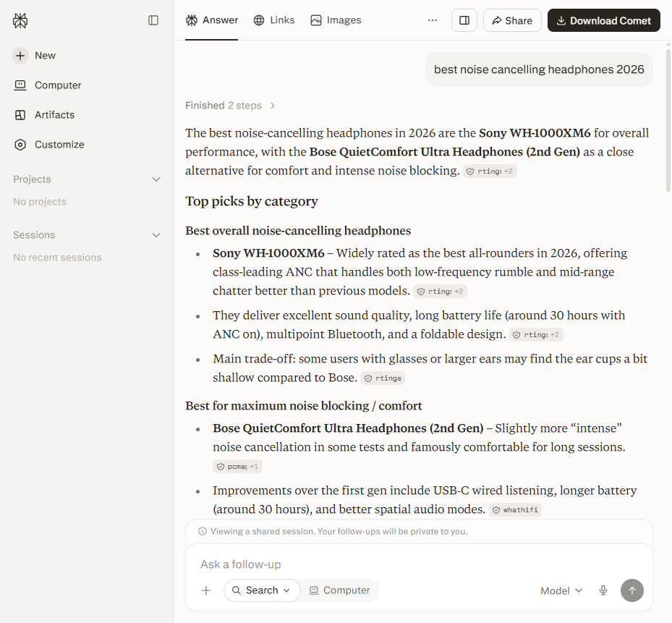Select Computer mode in the composer
Viewport: 672px width, 623px height.
340,590
